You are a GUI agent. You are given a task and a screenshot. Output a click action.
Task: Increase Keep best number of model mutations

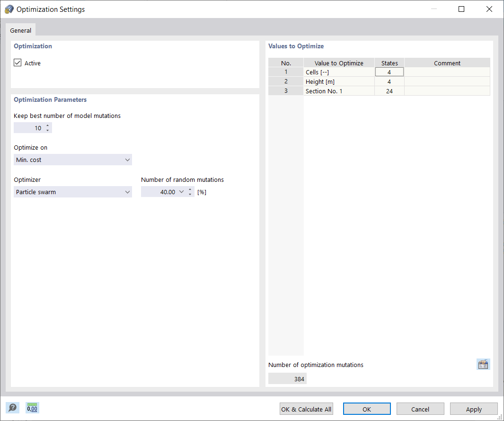click(x=47, y=125)
